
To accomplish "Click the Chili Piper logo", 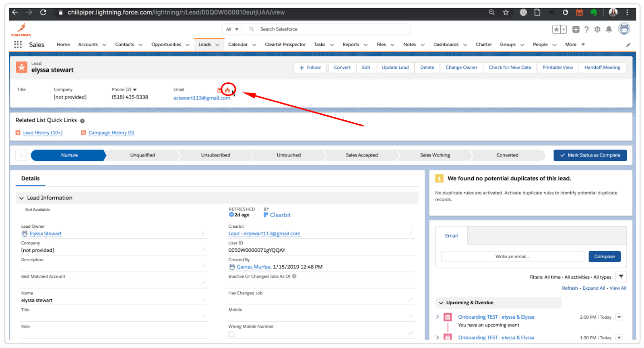I will tap(21, 30).
